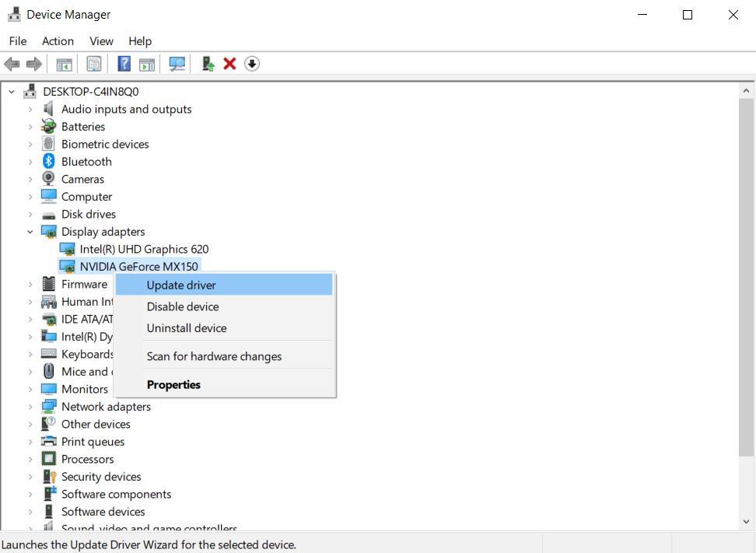
Task: Click the Biometric devices fingerprint icon
Action: tap(49, 144)
